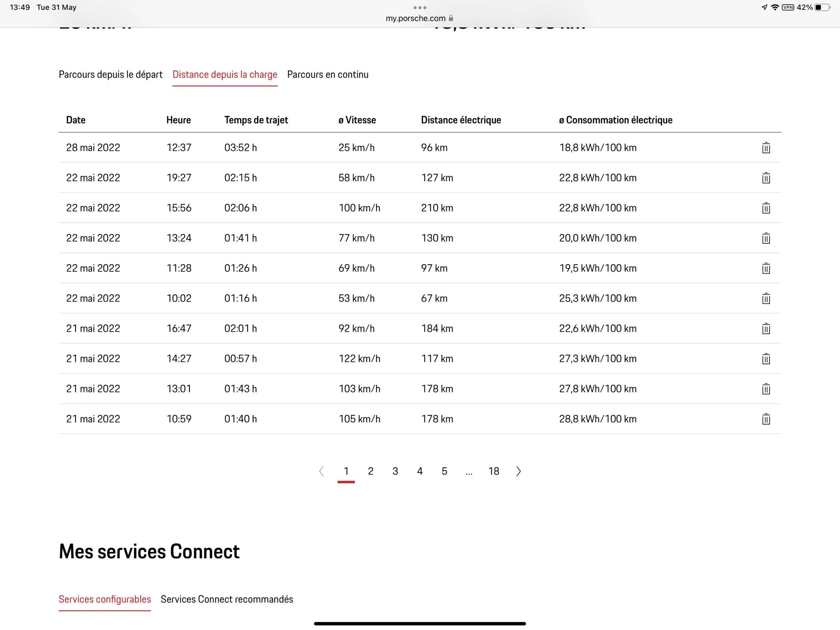Select page 1 in pagination
Screen dimensions: 840x630
(x=346, y=471)
